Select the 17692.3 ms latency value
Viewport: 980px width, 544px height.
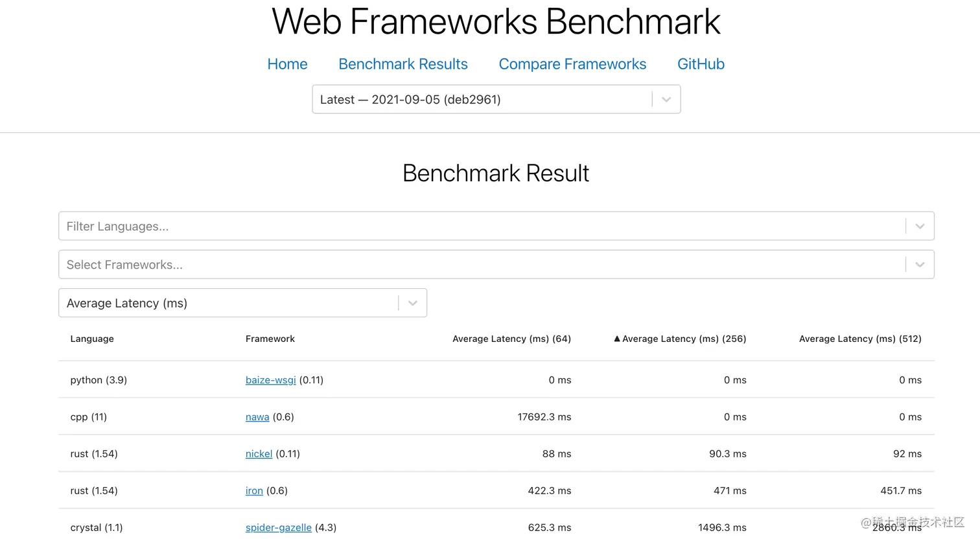[x=544, y=417]
